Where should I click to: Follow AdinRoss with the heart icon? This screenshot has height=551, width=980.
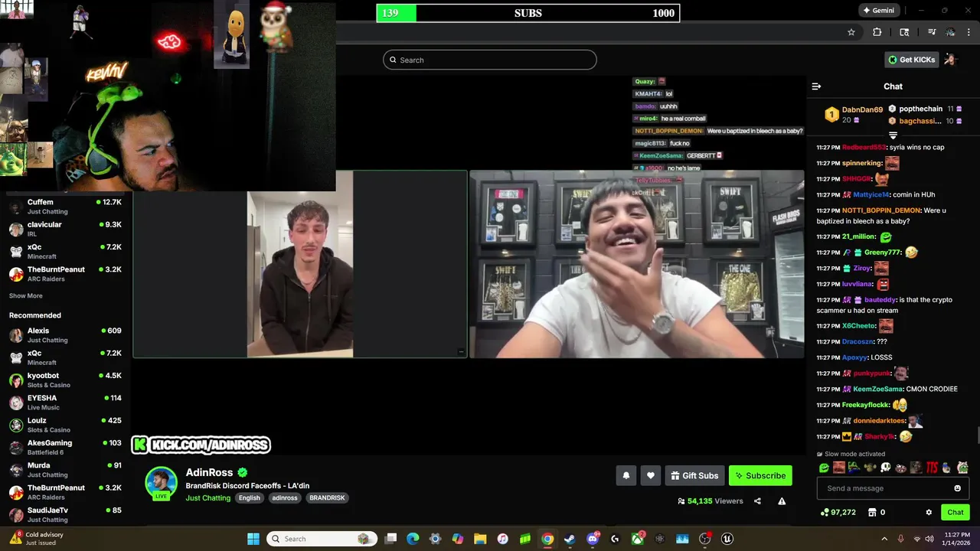(x=650, y=475)
